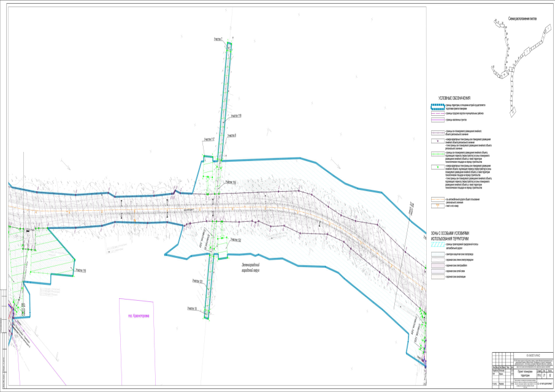The width and height of the screenshot is (555, 392).
Task: Click the 'Участок 10' label at strip bottom
Action: (x=193, y=309)
